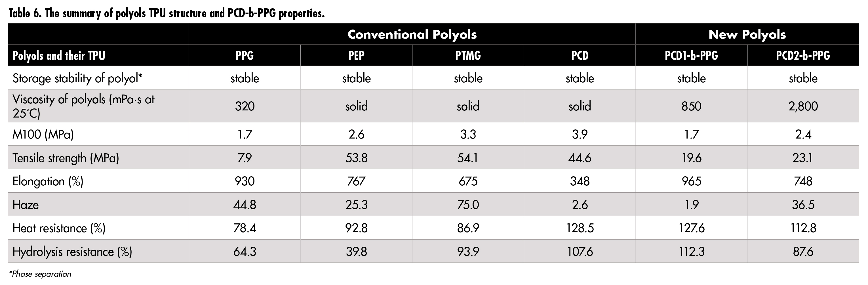Screen dimensions: 868x285
Task: Click the heat resistance value 128.5
Action: (580, 228)
